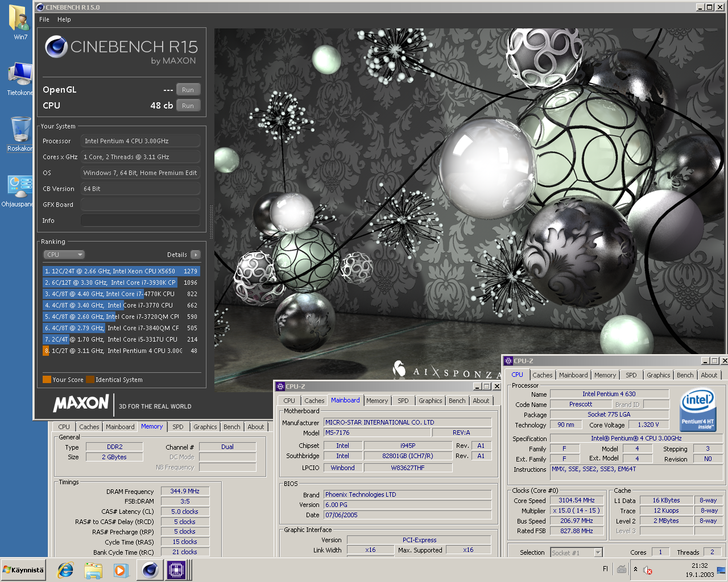Screen dimensions: 728x582
Task: Open the Käynnistä start button
Action: pos(23,570)
